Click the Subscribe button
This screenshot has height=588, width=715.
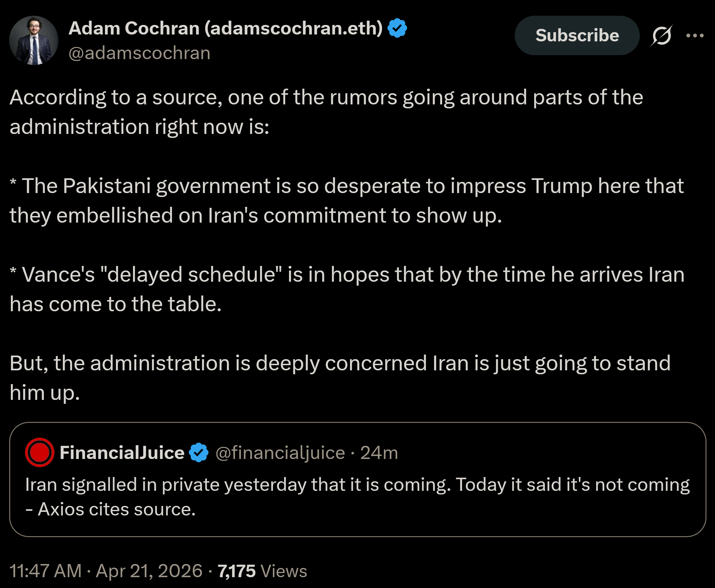click(577, 35)
